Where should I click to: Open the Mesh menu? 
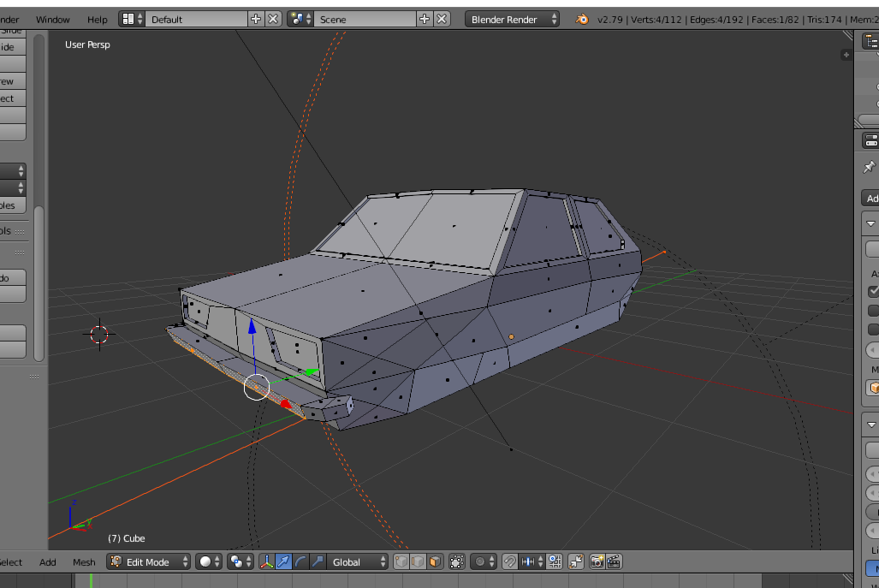point(84,561)
